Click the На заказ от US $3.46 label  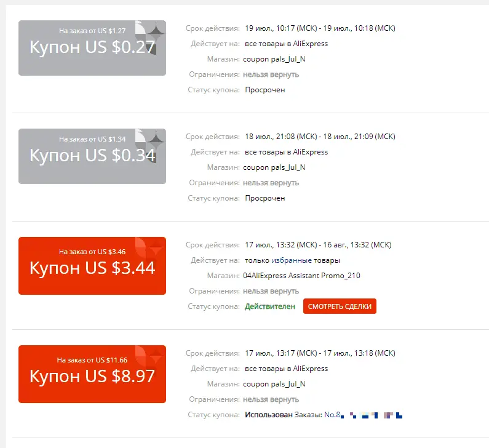point(92,252)
